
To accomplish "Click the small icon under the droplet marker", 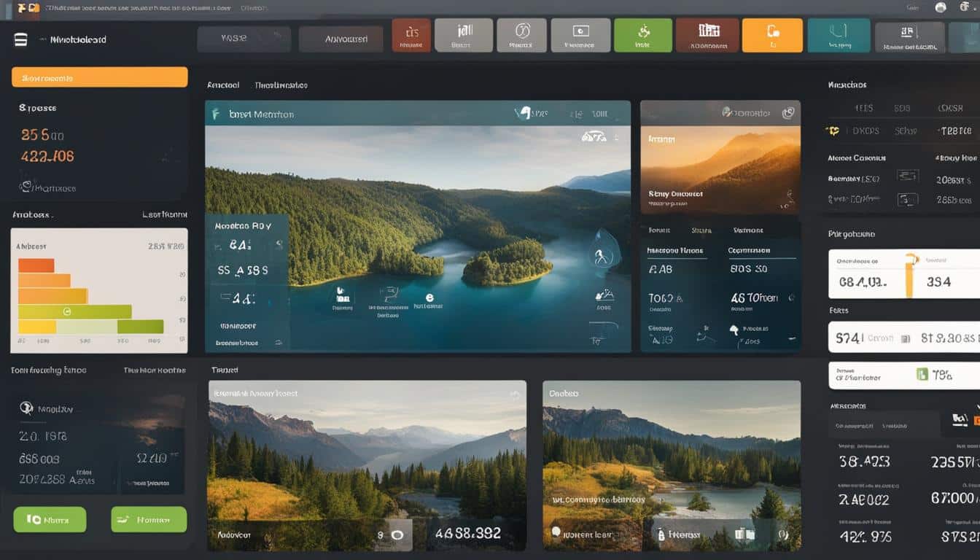I will pyautogui.click(x=604, y=295).
